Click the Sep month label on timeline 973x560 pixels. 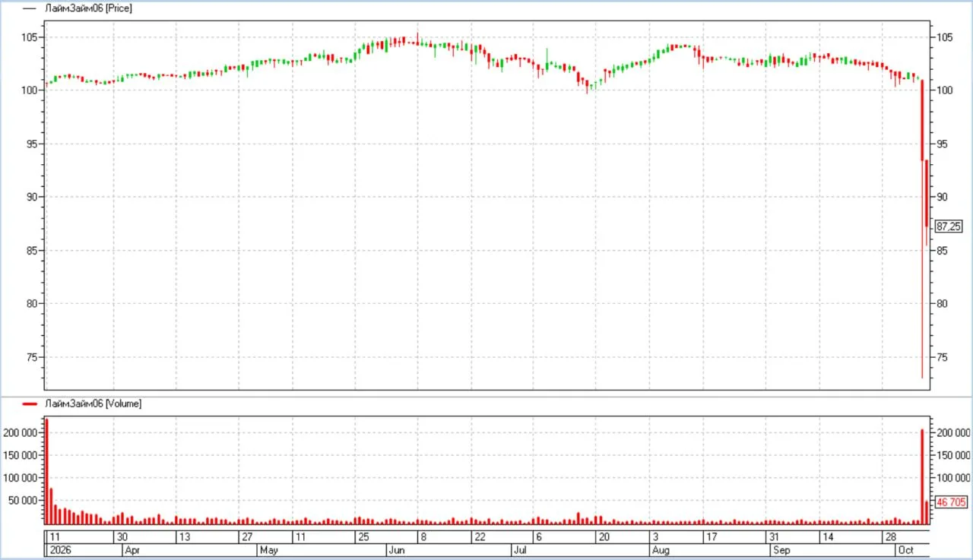781,550
